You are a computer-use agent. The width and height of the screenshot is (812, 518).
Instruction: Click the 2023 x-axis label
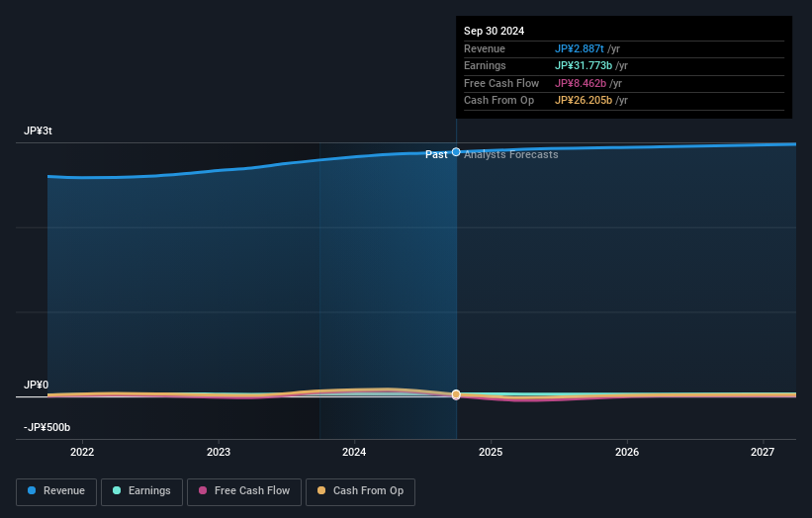point(219,452)
